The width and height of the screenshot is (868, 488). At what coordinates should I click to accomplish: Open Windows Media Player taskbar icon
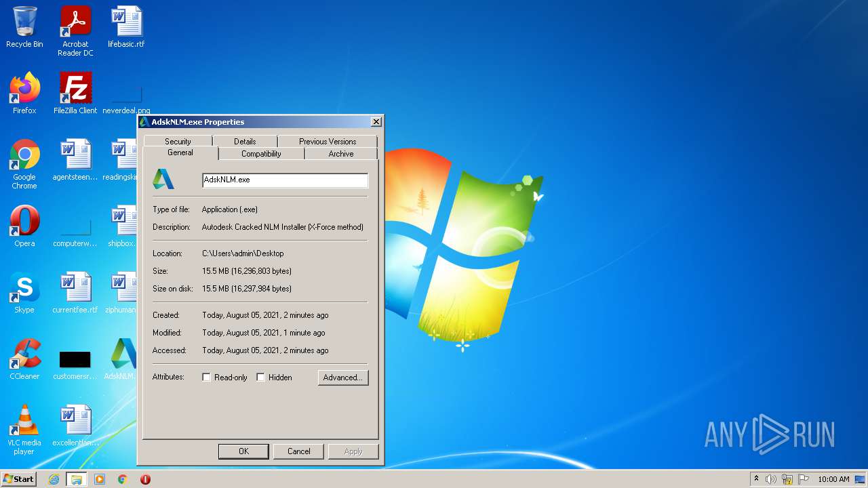(100, 479)
